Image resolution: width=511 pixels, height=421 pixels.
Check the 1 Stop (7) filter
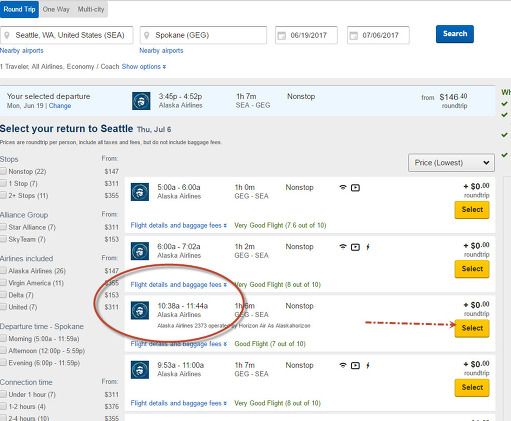coord(3,183)
